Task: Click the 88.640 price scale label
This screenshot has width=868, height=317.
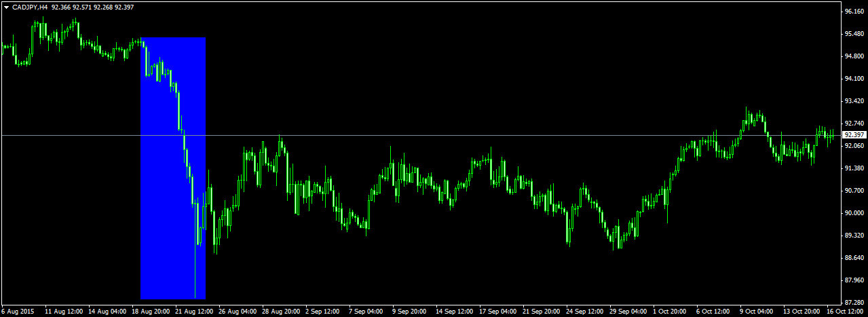Action: [853, 258]
